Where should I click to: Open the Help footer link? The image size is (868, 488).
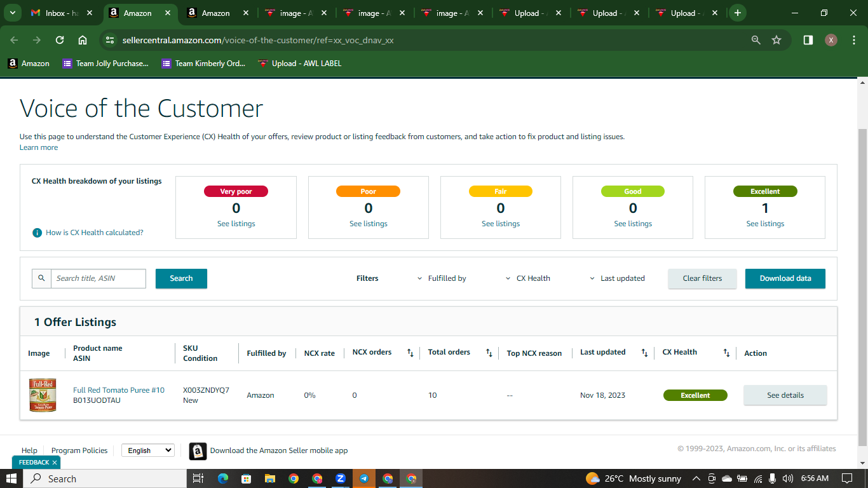[29, 451]
